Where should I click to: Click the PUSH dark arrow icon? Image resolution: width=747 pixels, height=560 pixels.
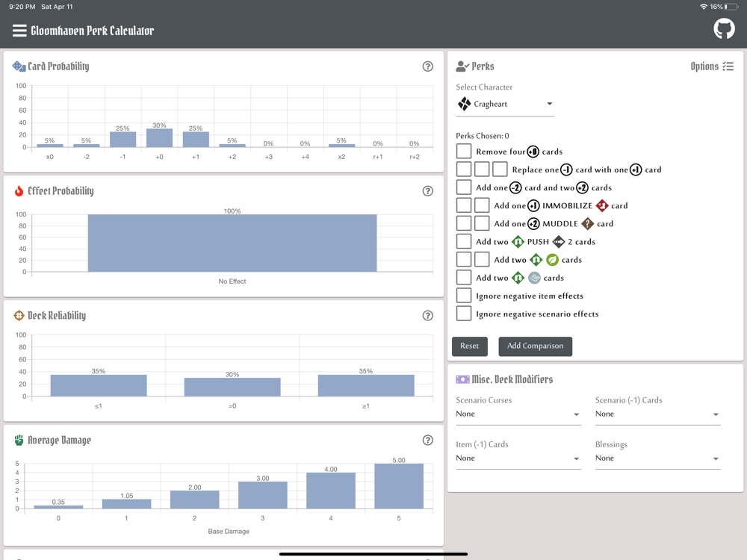pos(559,242)
